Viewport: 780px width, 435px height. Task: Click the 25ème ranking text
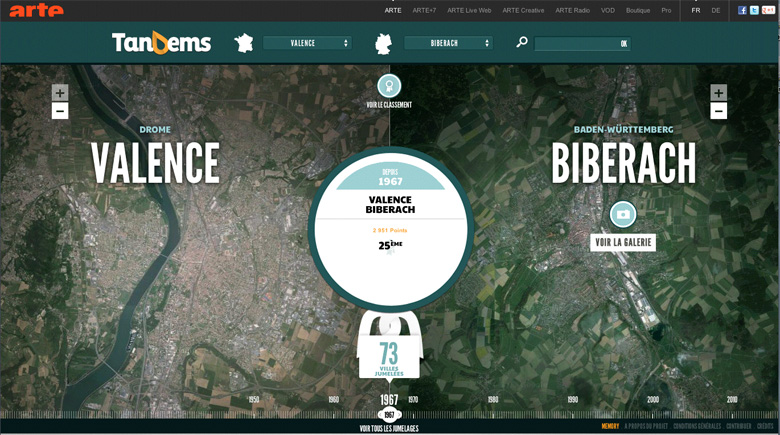[390, 245]
